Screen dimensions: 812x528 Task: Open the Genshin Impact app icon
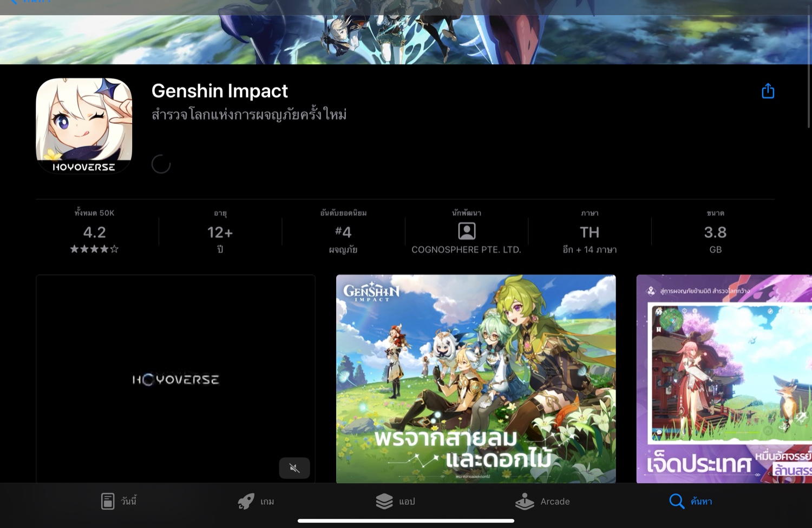pyautogui.click(x=84, y=126)
